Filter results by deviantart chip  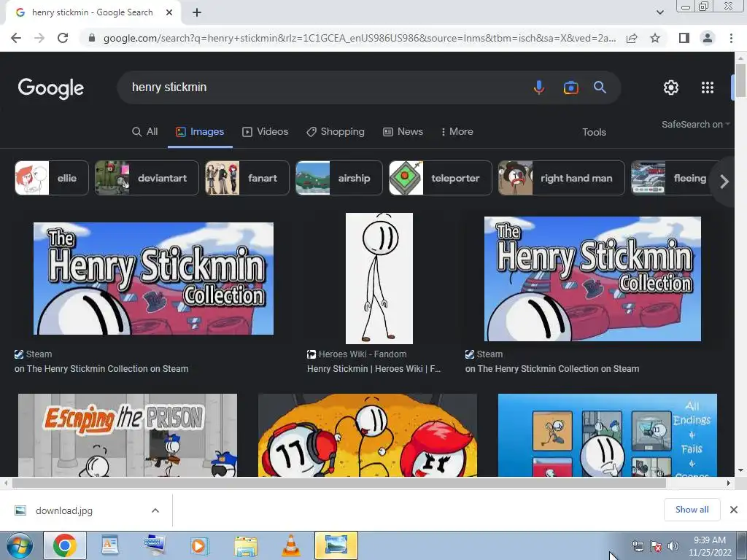147,178
